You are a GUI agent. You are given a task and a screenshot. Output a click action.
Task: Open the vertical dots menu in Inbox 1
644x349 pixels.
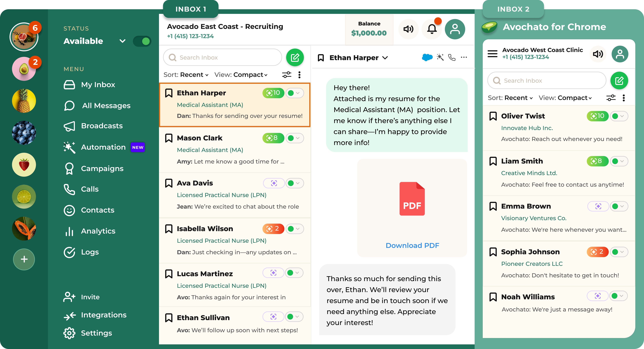[x=299, y=75]
